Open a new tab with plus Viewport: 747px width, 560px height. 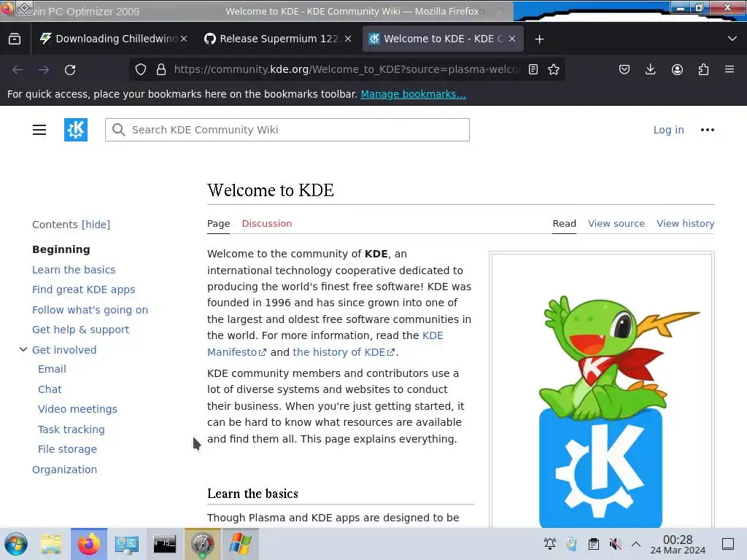coord(539,39)
